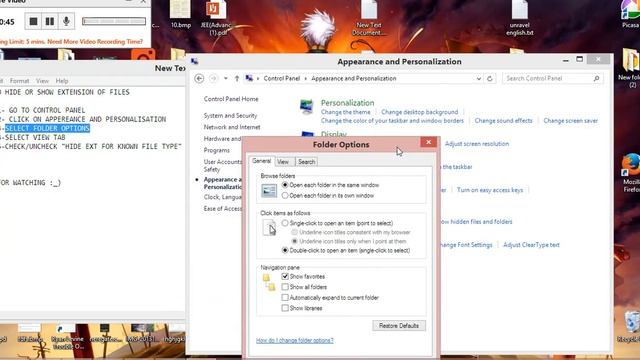This screenshot has width=640, height=360.
Task: Click Appearance and Personalization breadcrumb
Action: (x=353, y=78)
